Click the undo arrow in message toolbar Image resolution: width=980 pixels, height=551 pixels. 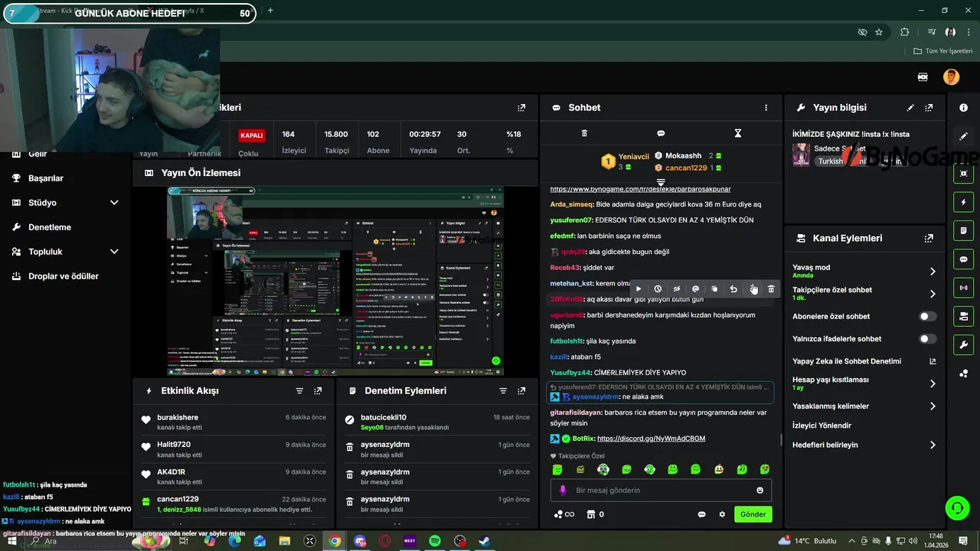733,289
